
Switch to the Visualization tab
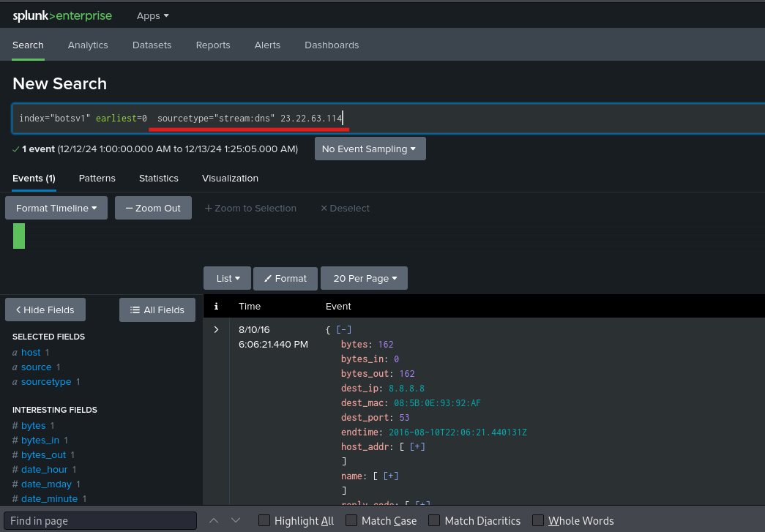point(231,179)
